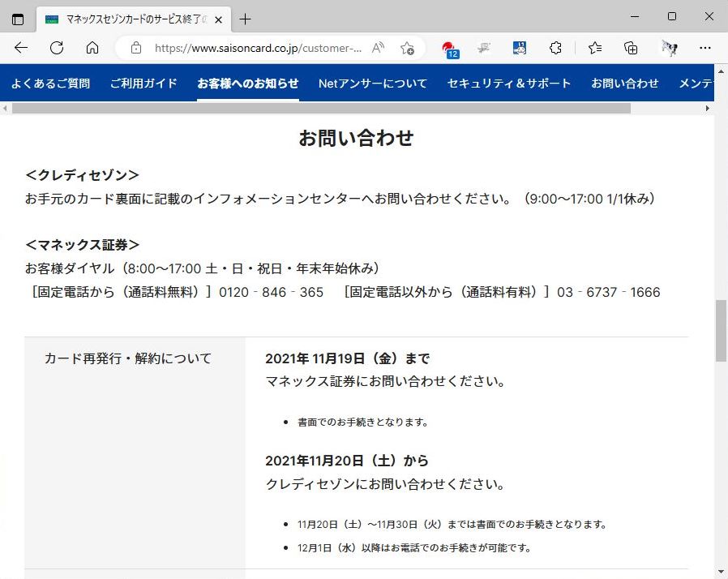Click the 2021年 11月19日（金）まで text
This screenshot has height=579, width=728.
coord(347,358)
